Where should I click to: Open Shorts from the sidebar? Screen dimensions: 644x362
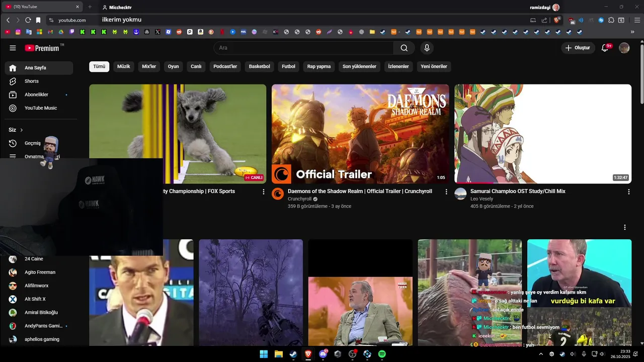[39, 81]
